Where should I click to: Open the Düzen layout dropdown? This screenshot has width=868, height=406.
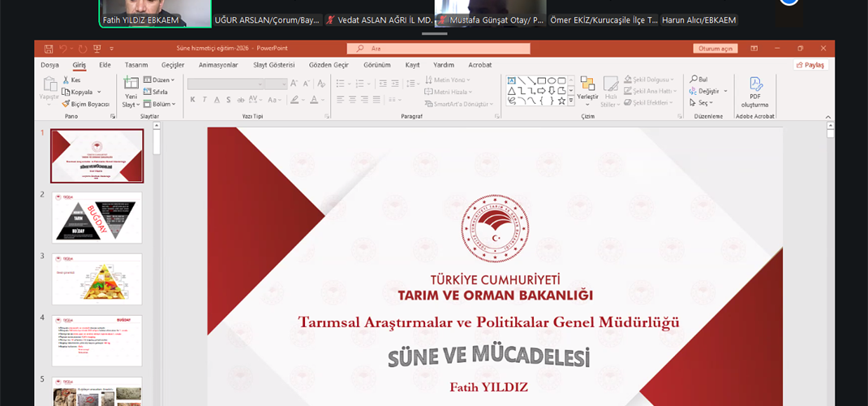click(159, 80)
